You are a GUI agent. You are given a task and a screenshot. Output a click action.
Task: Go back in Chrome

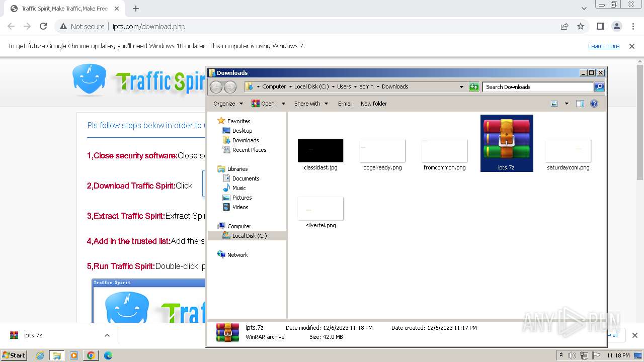[11, 26]
